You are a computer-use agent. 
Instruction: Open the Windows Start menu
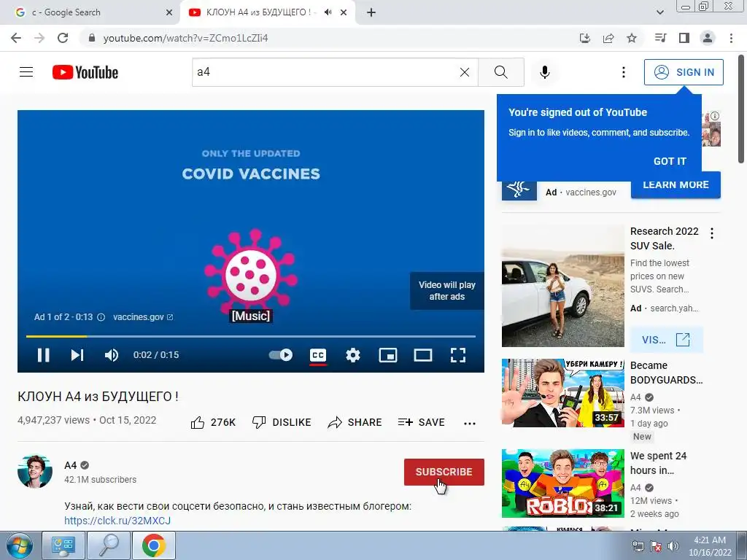[x=18, y=545]
